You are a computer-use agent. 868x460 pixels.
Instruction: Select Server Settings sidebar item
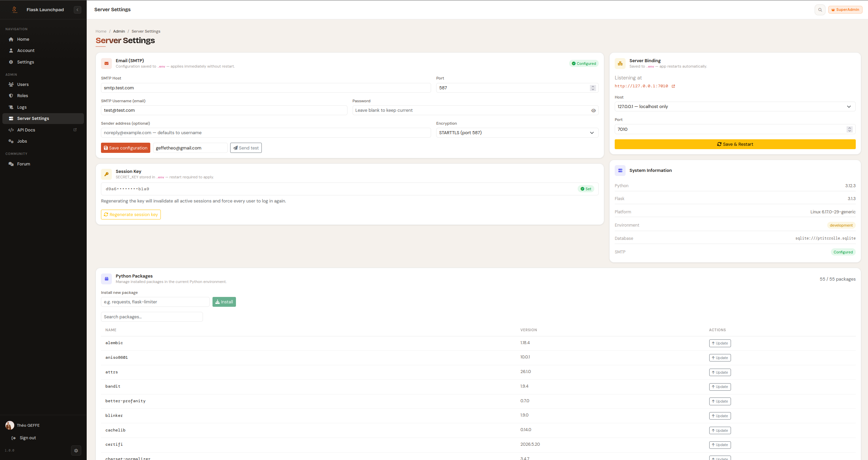43,119
